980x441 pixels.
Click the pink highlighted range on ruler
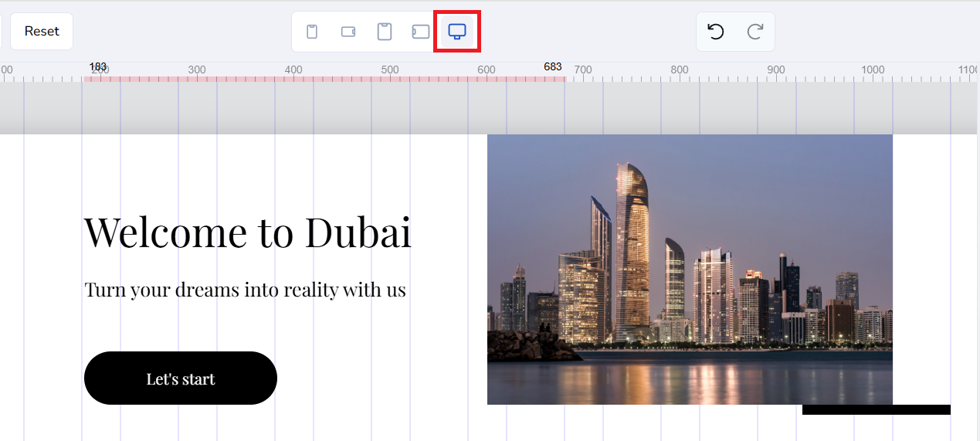324,79
